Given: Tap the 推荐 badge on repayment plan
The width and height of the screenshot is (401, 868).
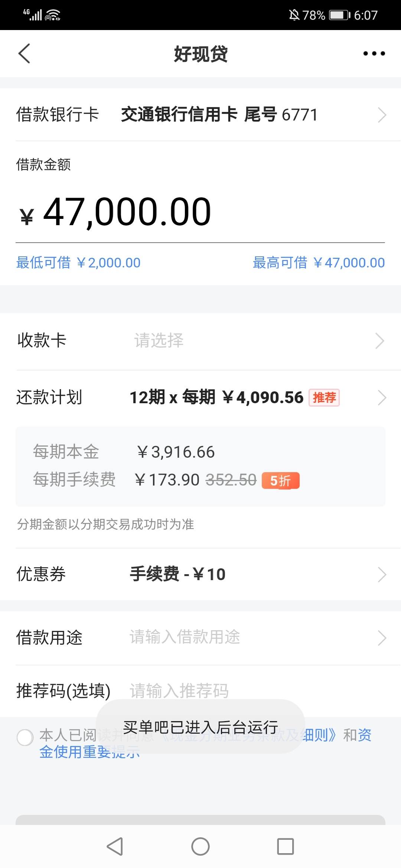Looking at the screenshot, I should click(324, 398).
